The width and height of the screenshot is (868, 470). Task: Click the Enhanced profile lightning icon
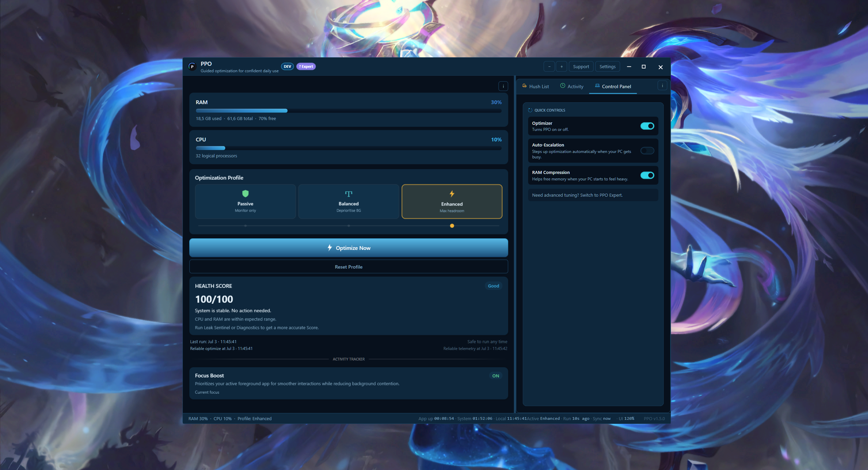(x=452, y=194)
